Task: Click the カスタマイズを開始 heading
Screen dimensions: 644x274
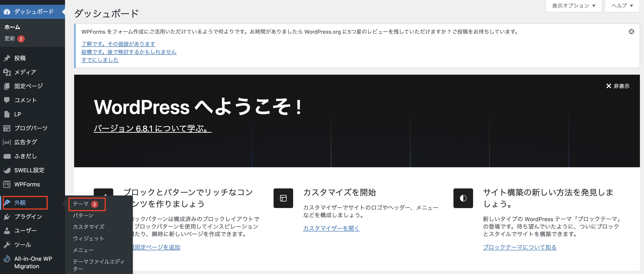Action: pyautogui.click(x=340, y=193)
